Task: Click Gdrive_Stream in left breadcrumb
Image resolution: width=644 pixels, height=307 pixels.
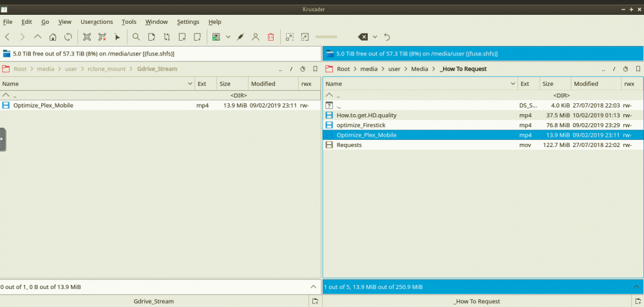Action: (x=157, y=69)
